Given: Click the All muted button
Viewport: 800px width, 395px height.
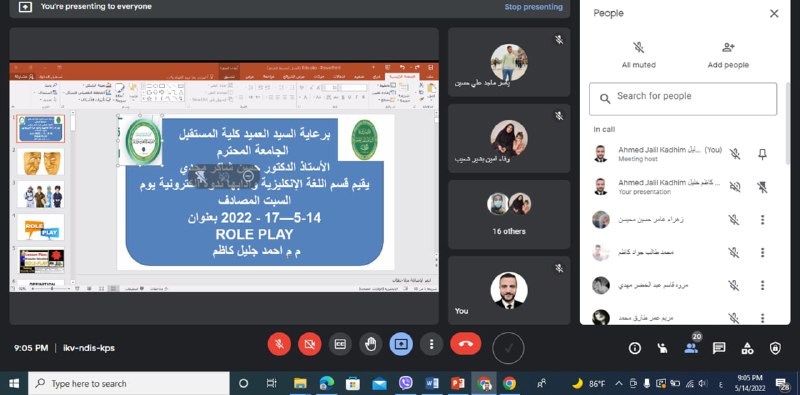Looking at the screenshot, I should (x=638, y=55).
